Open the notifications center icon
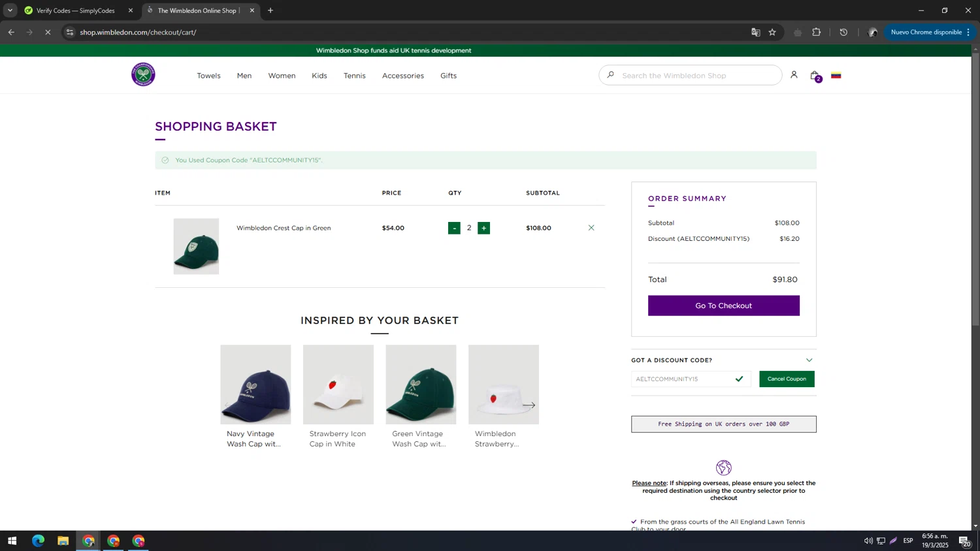Image resolution: width=980 pixels, height=551 pixels. point(964,541)
